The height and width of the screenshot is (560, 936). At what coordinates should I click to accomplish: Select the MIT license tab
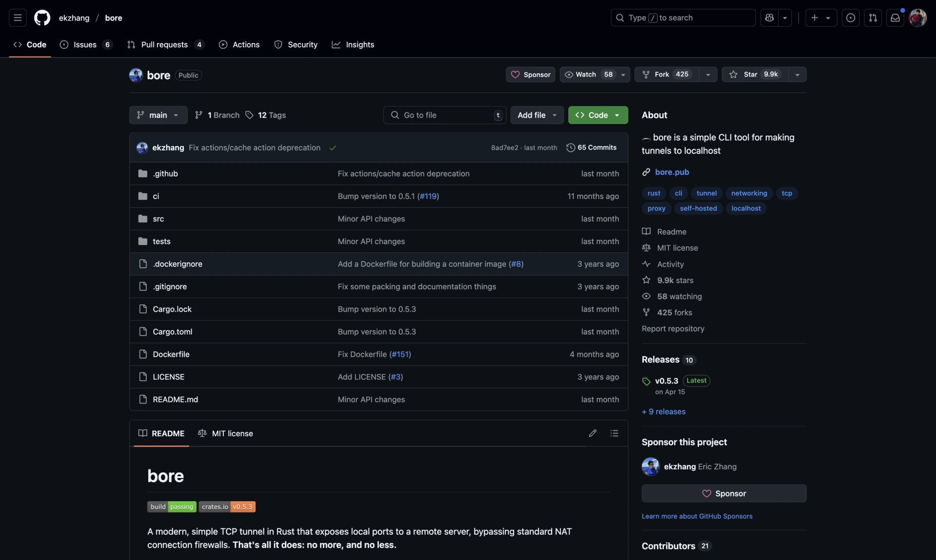[x=225, y=433]
